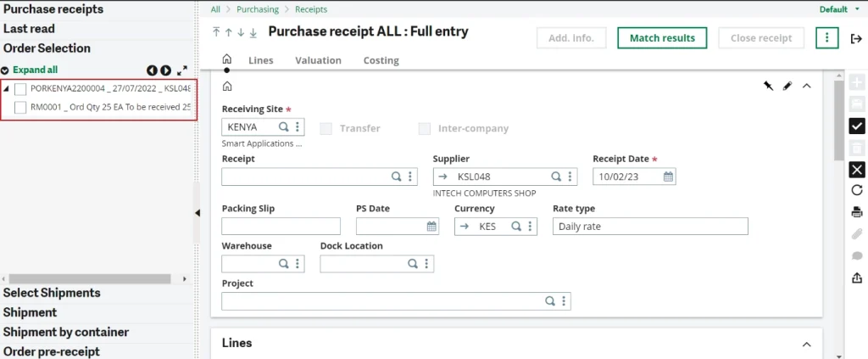Click the refresh icon in right sidebar
The width and height of the screenshot is (868, 359).
856,190
